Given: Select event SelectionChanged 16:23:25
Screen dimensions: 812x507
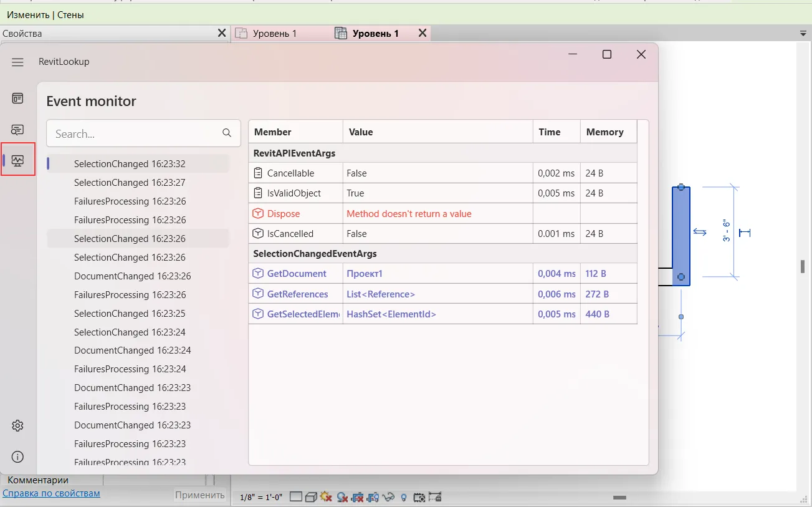Looking at the screenshot, I should (x=138, y=313).
